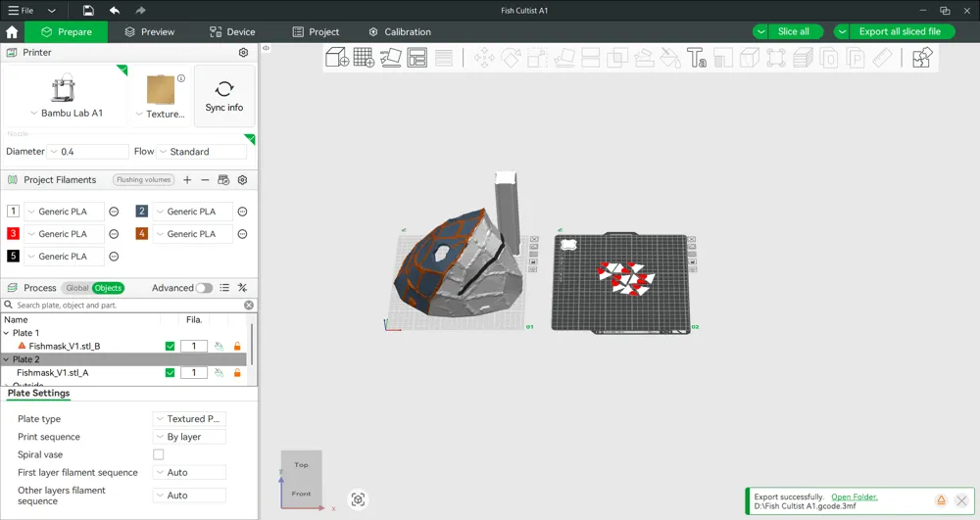This screenshot has height=520, width=980.
Task: Select the Text shape tool
Action: pyautogui.click(x=697, y=59)
